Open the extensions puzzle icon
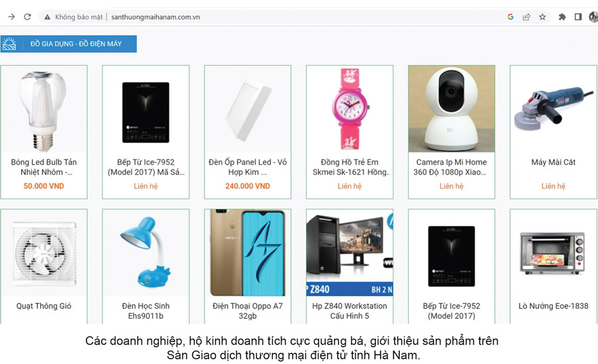Screen dimensions: 598x364 [562, 17]
